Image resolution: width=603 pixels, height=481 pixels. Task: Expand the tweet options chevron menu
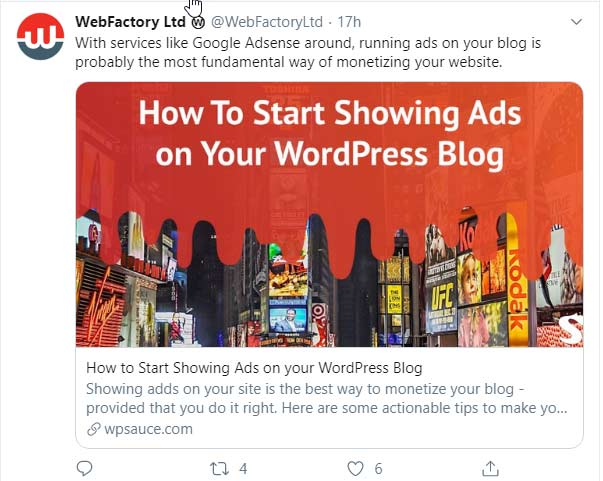[576, 22]
